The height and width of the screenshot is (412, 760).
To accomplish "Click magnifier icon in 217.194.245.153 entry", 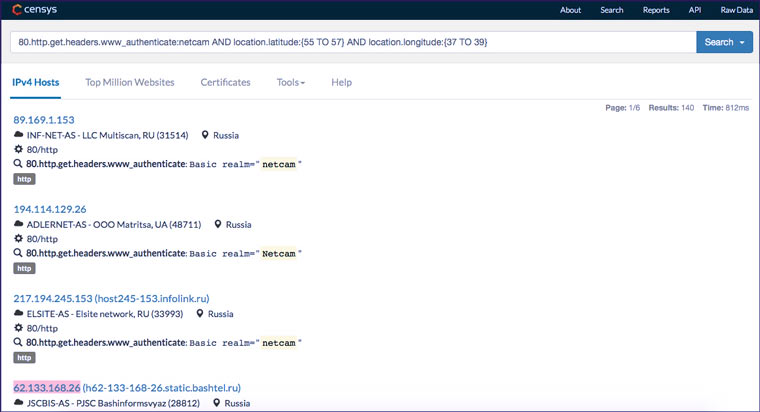I will (x=18, y=342).
